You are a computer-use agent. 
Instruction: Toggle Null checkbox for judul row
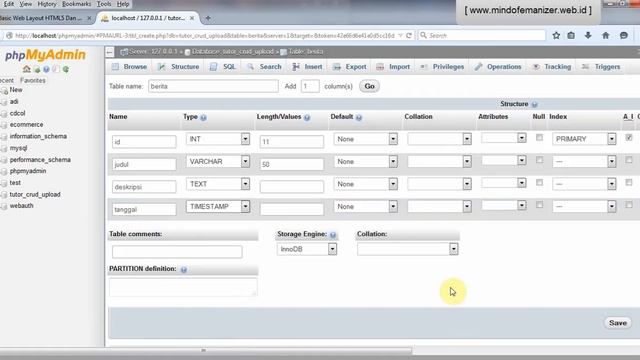(x=539, y=160)
